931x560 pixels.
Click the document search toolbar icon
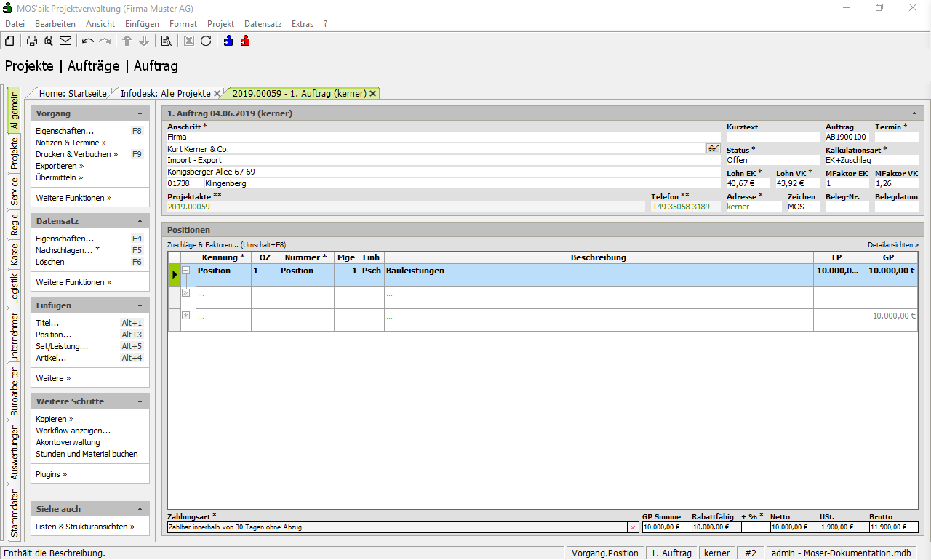[x=166, y=41]
